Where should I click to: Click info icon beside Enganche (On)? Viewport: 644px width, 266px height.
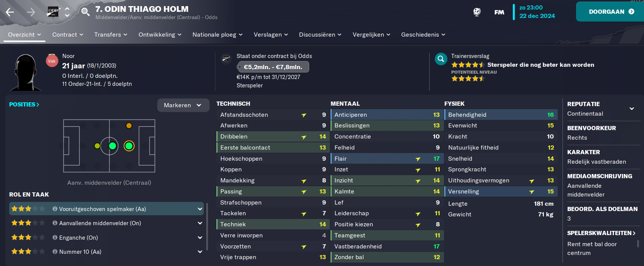tap(55, 237)
